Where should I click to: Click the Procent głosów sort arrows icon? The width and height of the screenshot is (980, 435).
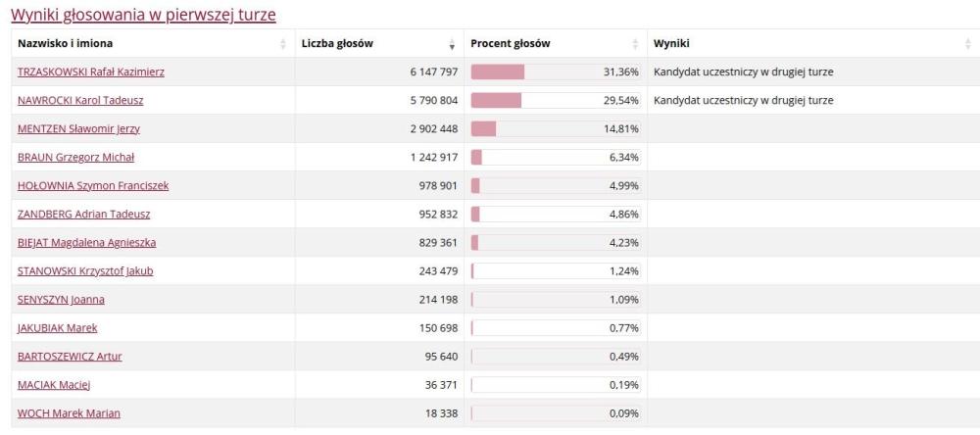[635, 44]
